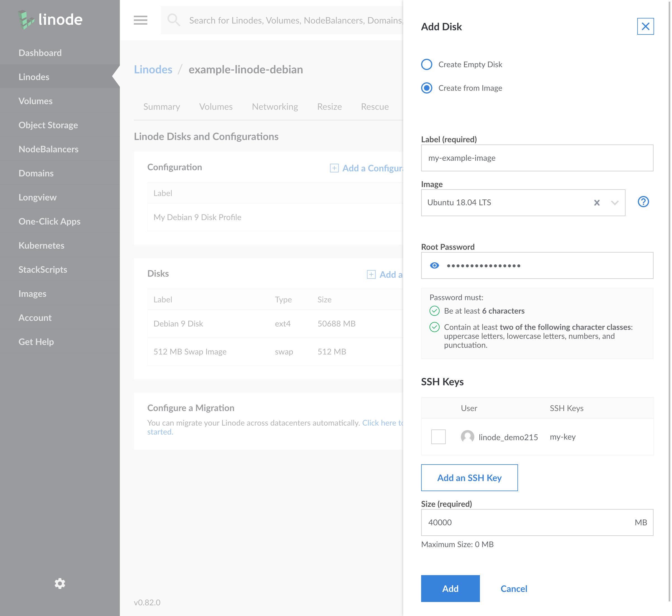Close the Add Disk drawer

coord(645,26)
